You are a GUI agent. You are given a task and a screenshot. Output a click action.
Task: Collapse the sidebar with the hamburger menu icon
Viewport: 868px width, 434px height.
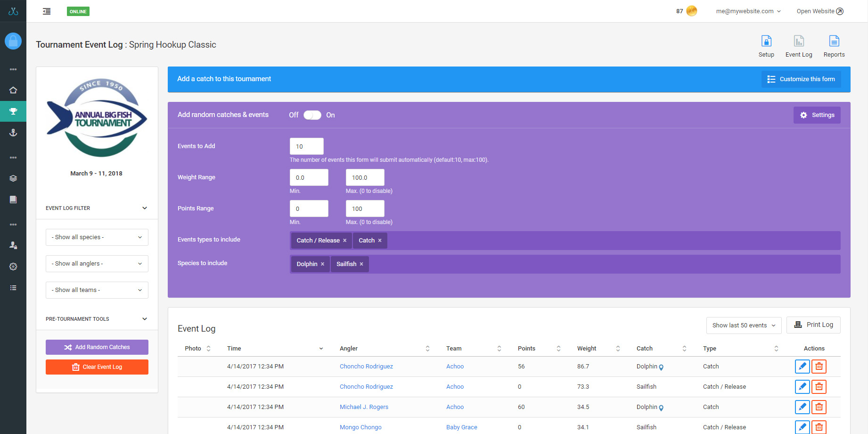[47, 11]
